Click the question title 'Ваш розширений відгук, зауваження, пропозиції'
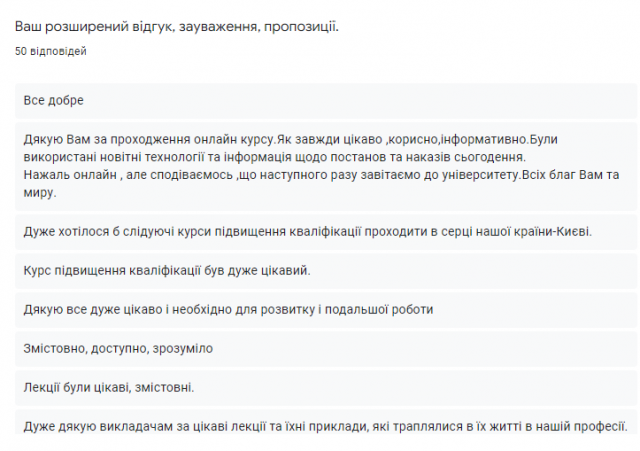This screenshot has height=451, width=640. point(177,26)
